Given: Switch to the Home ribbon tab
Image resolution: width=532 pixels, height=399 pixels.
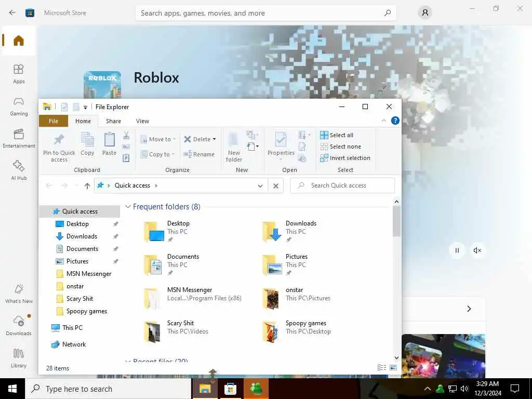Looking at the screenshot, I should (83, 121).
